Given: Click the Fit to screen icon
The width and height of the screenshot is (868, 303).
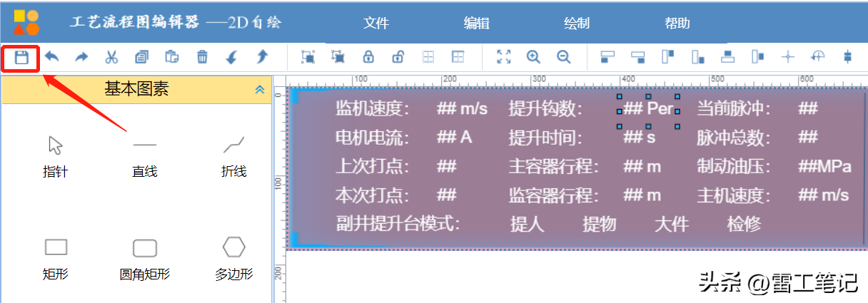Looking at the screenshot, I should pyautogui.click(x=503, y=57).
